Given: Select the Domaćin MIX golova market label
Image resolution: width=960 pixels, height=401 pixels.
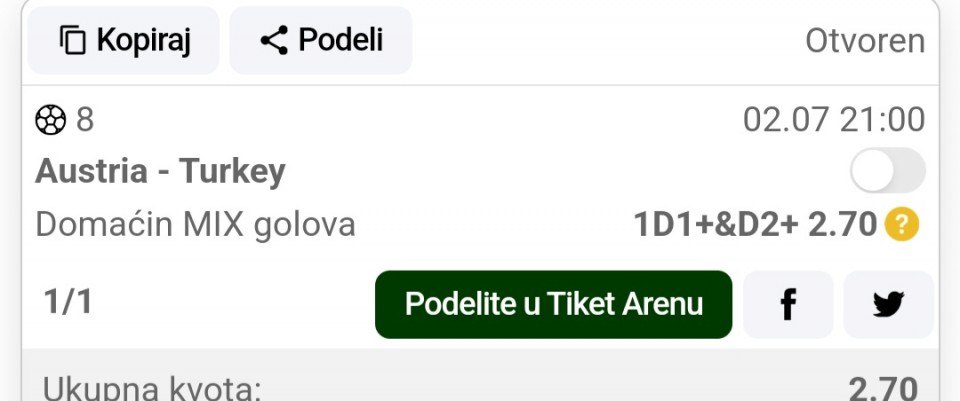Looking at the screenshot, I should [195, 225].
